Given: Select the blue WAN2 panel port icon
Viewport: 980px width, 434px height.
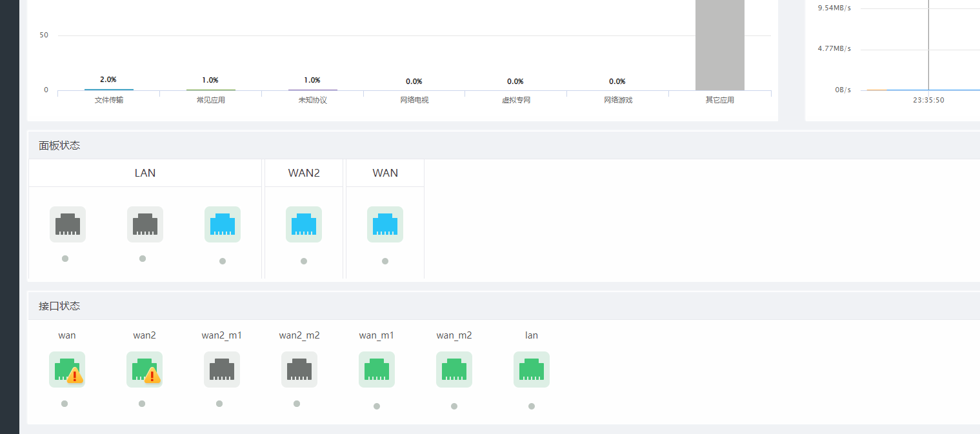Looking at the screenshot, I should click(x=304, y=224).
